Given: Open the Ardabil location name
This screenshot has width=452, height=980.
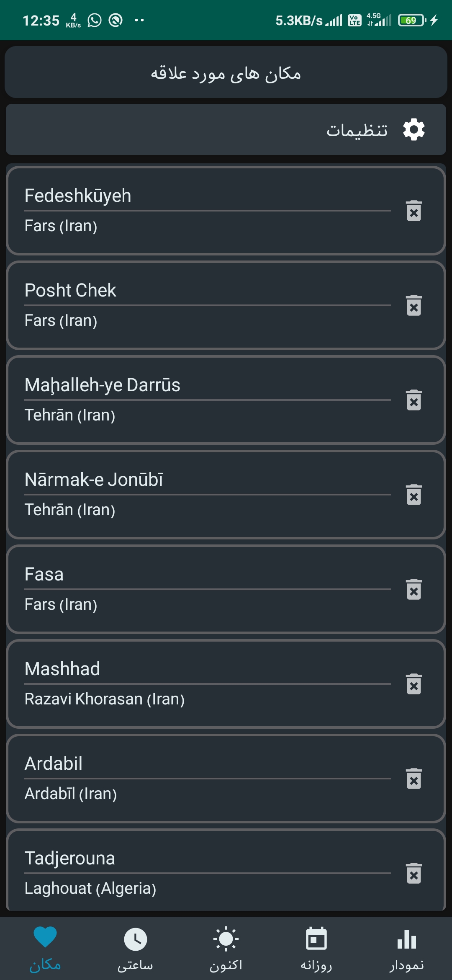Looking at the screenshot, I should coord(54,763).
